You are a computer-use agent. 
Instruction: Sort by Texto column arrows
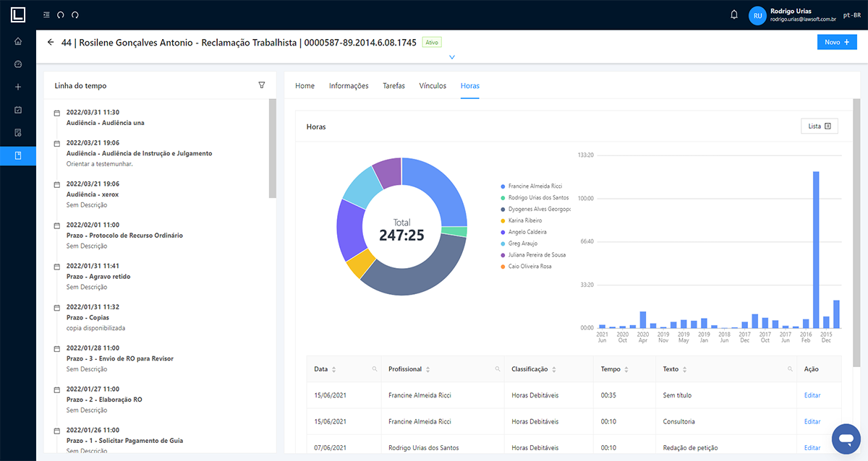coord(685,369)
